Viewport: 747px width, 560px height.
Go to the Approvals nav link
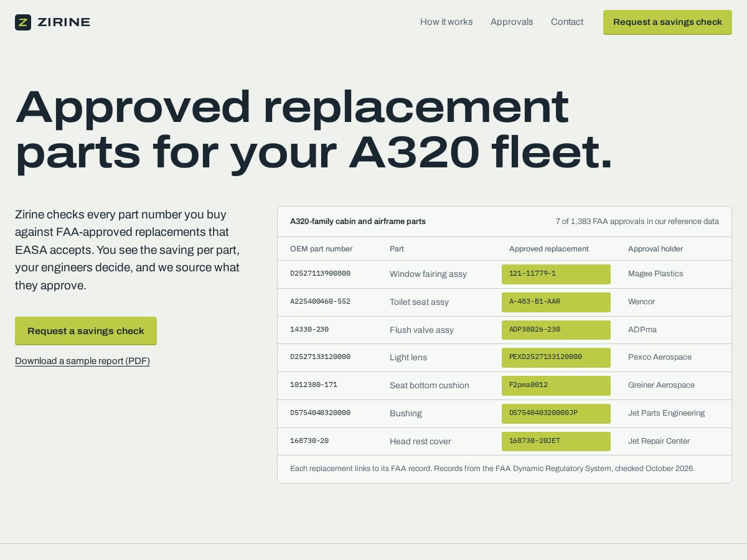(x=512, y=22)
